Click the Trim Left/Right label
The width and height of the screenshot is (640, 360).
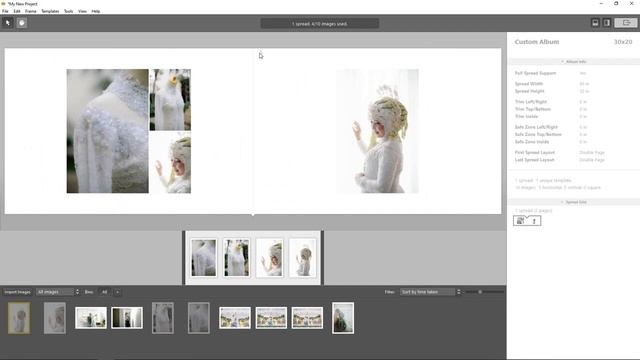point(531,102)
